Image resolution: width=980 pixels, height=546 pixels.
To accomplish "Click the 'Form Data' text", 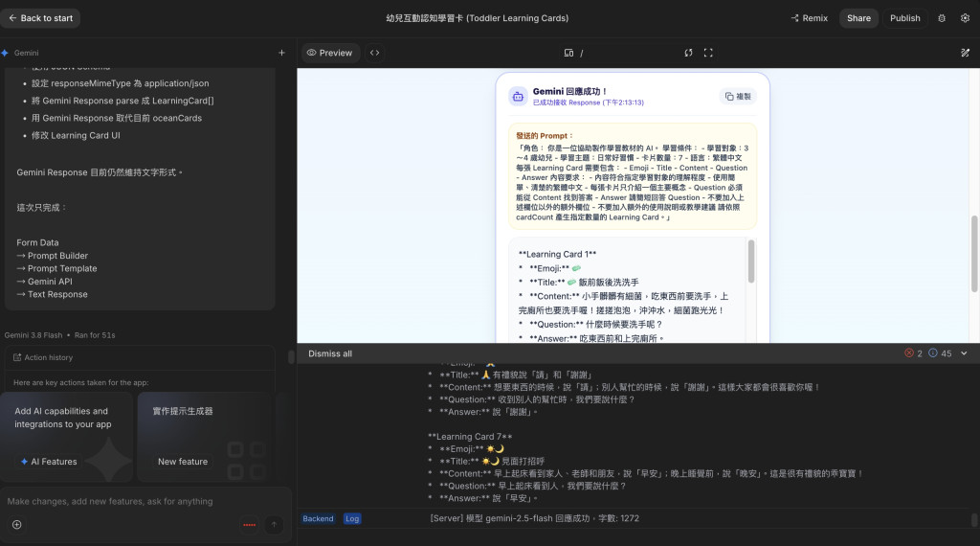I will [37, 242].
